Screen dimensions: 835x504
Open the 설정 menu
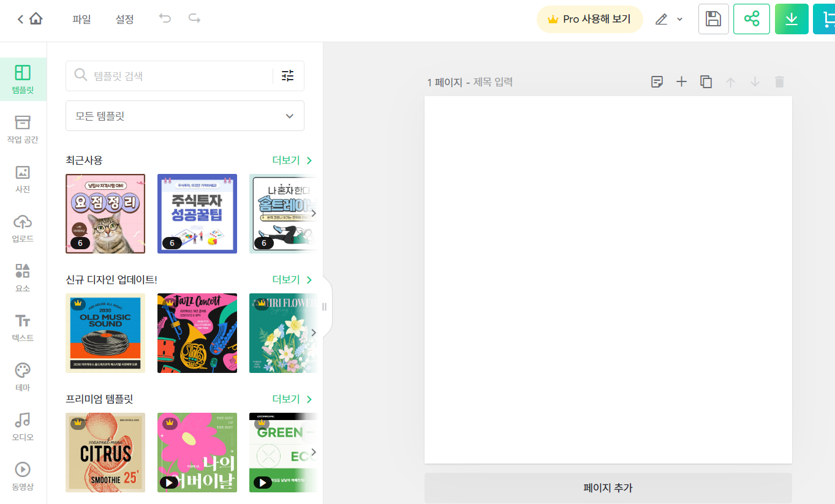coord(124,19)
